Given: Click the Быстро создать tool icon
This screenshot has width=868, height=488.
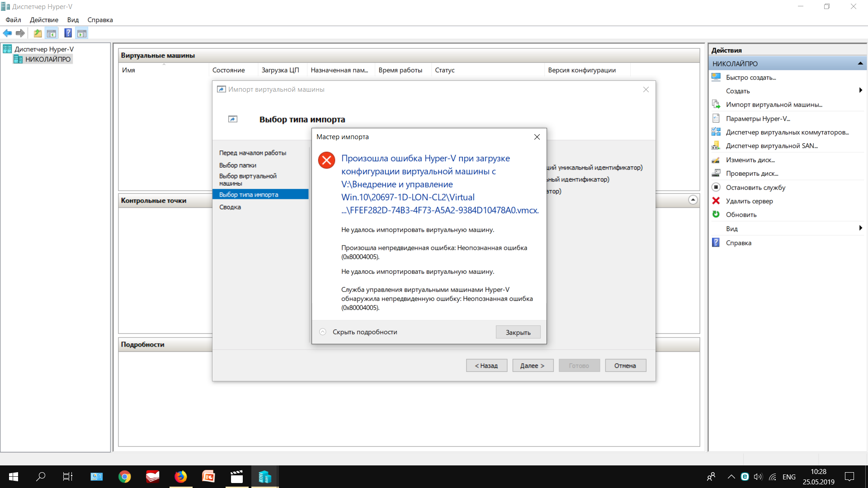Looking at the screenshot, I should pyautogui.click(x=716, y=77).
